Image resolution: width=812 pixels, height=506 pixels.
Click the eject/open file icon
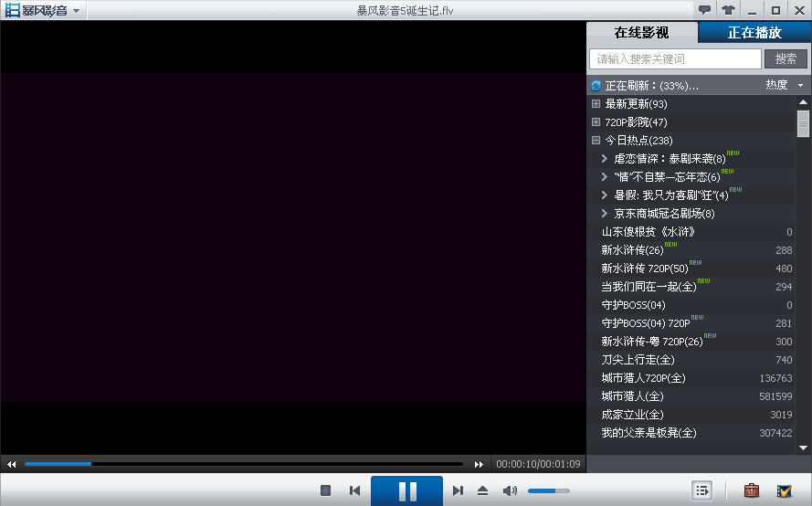482,490
